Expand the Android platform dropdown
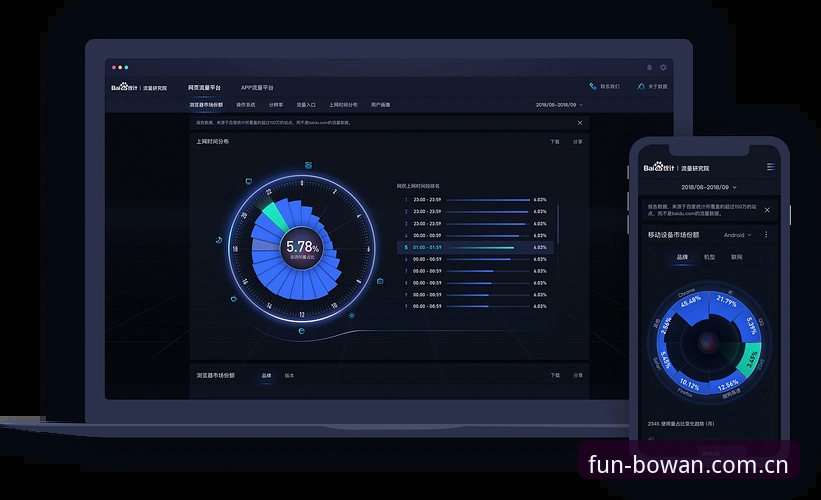Screen dimensions: 821x500 coord(737,235)
